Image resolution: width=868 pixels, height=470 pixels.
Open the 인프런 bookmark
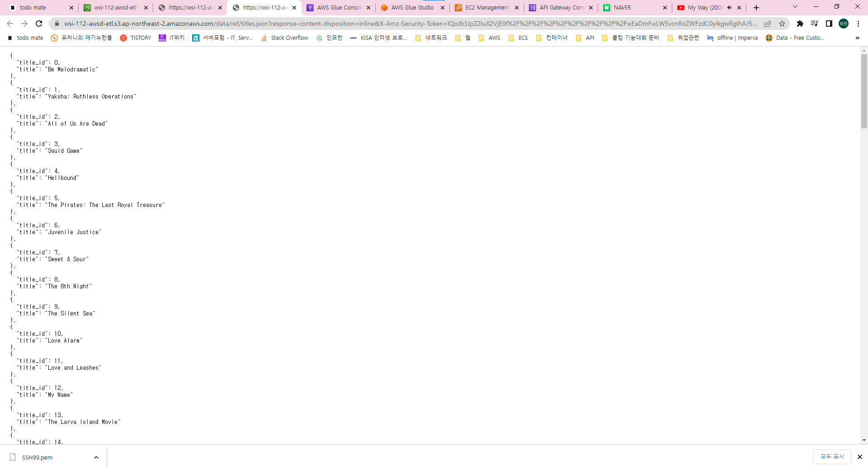[329, 38]
